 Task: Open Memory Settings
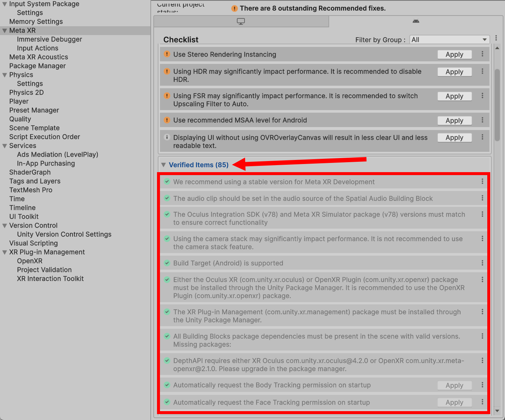pos(36,21)
